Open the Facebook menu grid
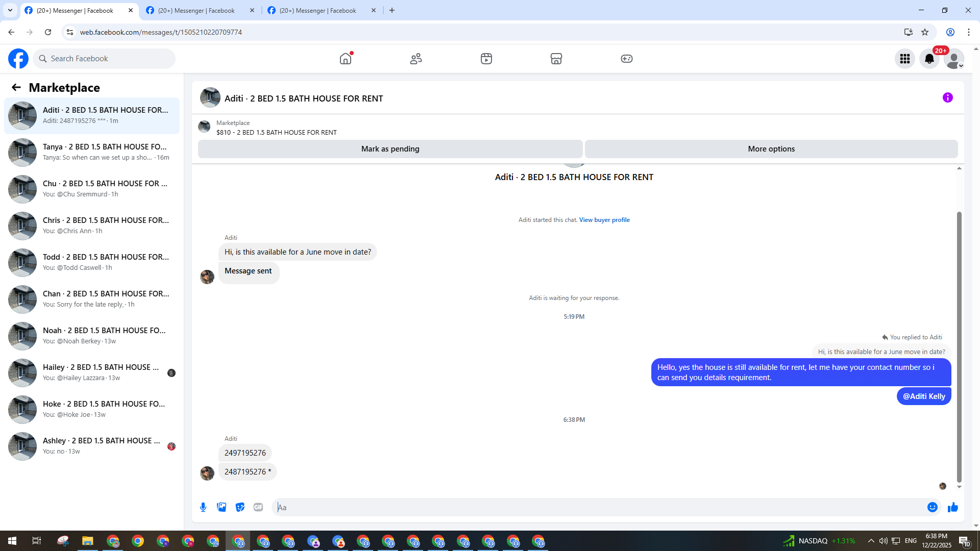This screenshot has height=551, width=980. click(x=904, y=59)
